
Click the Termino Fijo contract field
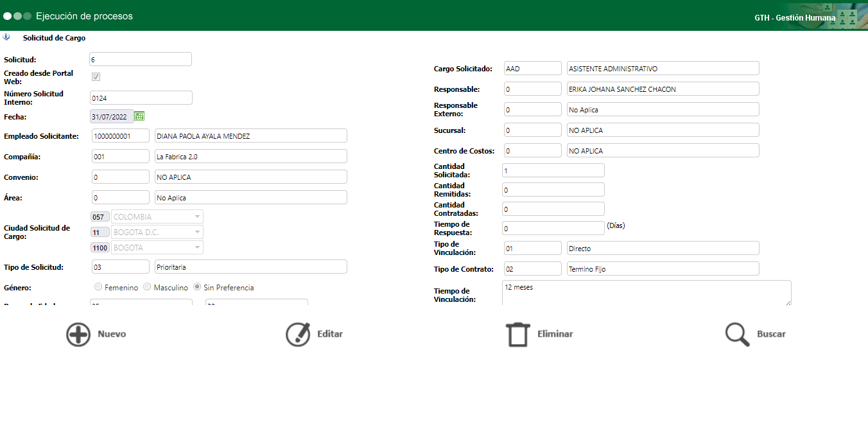click(x=663, y=268)
